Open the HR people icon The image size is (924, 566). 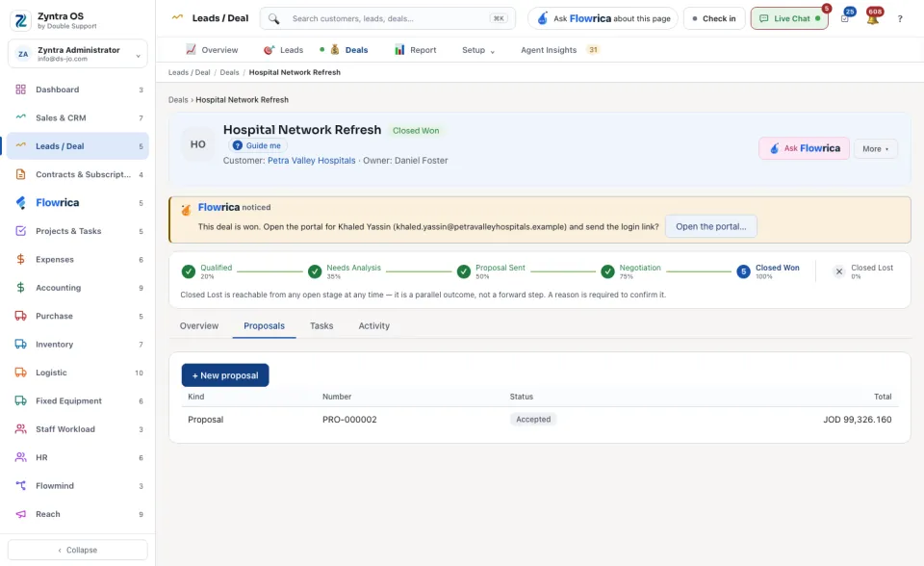pos(20,457)
